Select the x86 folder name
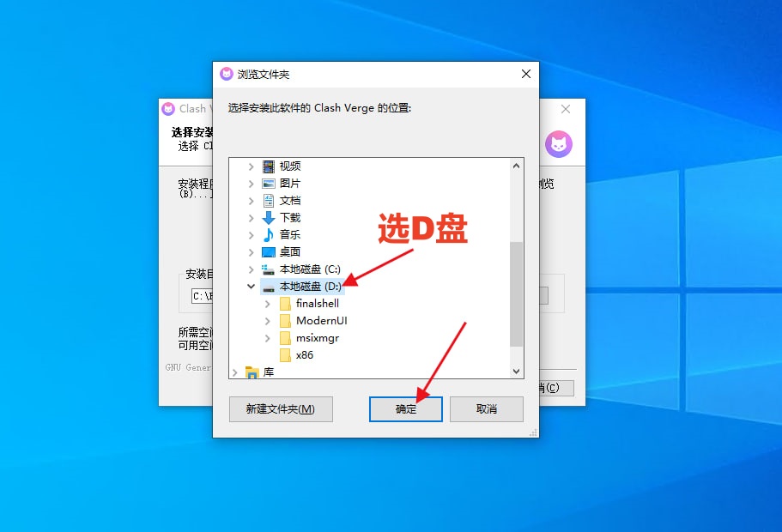Viewport: 782px width, 532px height. (304, 355)
